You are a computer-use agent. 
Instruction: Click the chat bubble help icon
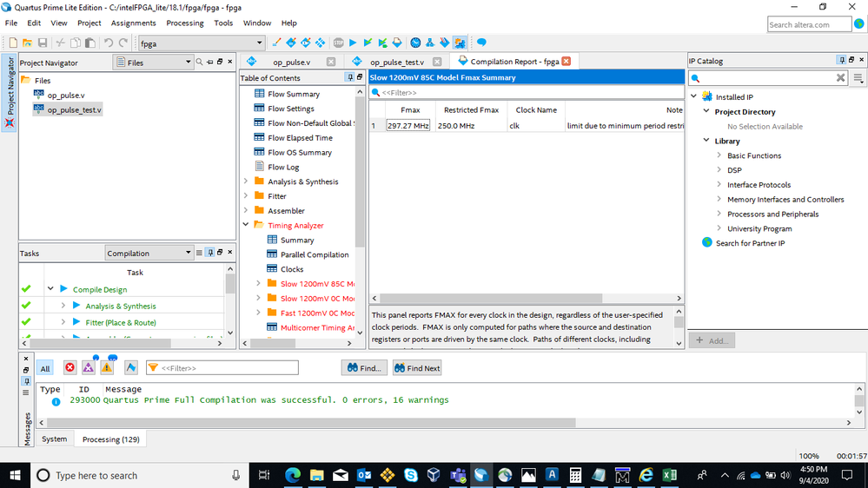click(481, 43)
